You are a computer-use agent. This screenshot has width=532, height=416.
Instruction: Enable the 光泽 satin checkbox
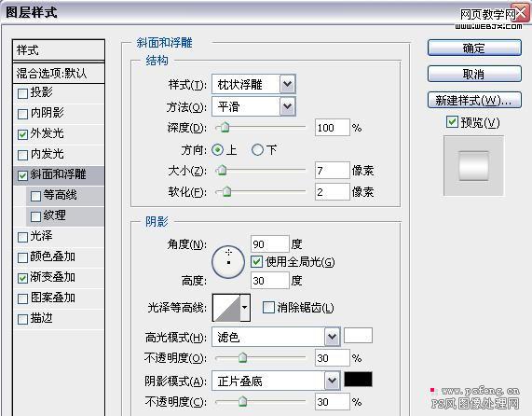(22, 237)
